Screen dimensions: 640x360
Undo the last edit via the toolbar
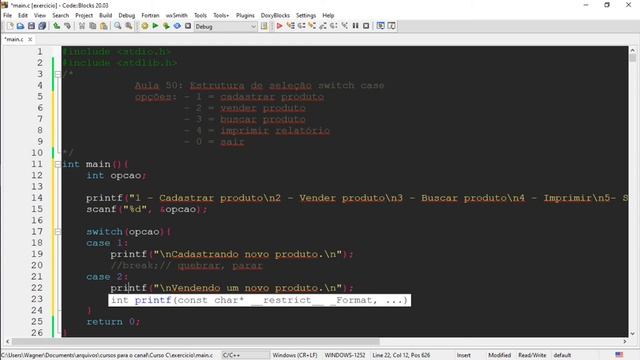(57, 26)
